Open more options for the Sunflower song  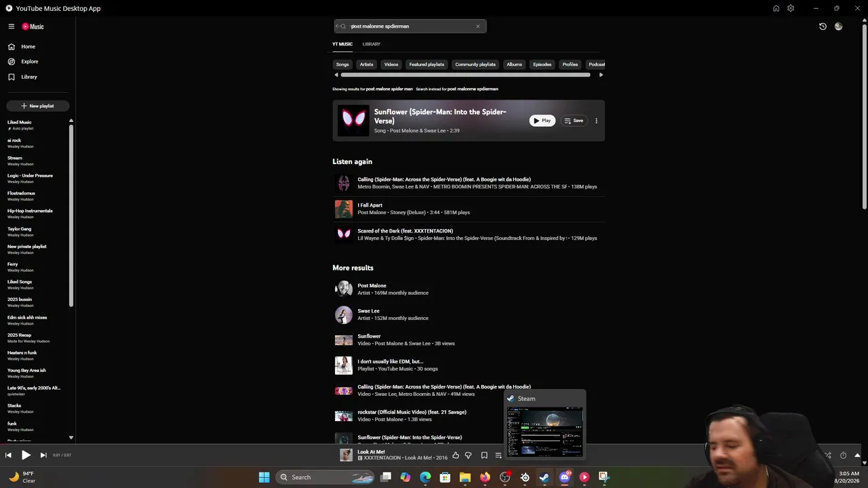pos(596,121)
